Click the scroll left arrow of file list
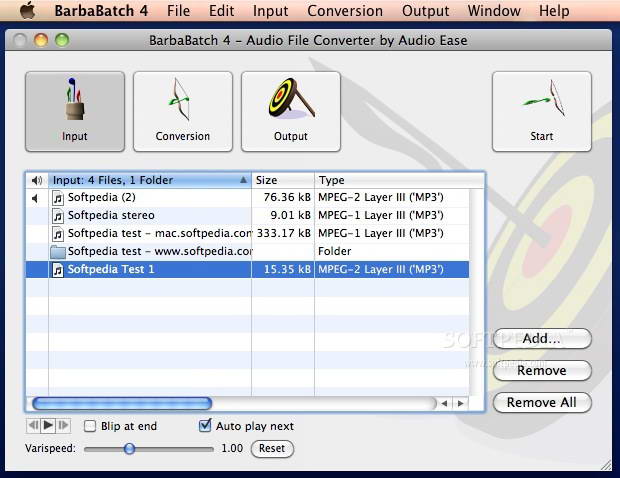Screen dimensions: 620x478 click(444, 404)
